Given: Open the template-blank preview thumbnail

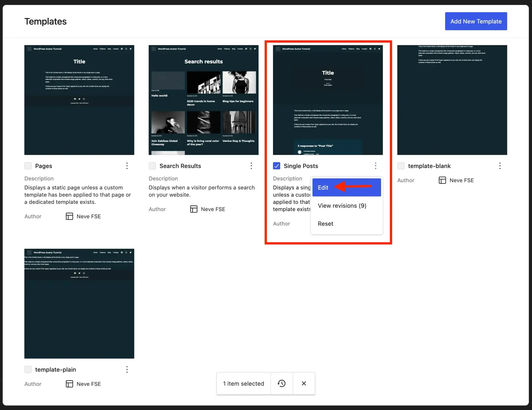Looking at the screenshot, I should click(452, 100).
